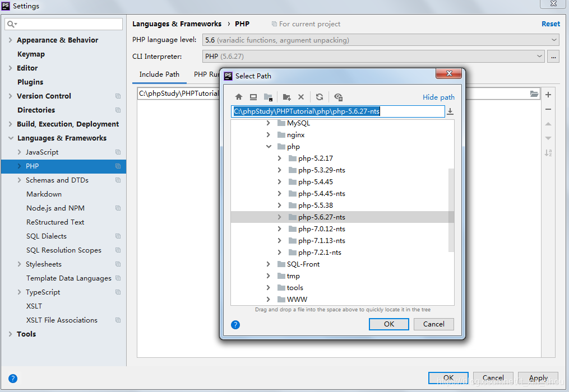Toggle show hidden files and directories
Screen dimensions: 569x392
point(338,97)
